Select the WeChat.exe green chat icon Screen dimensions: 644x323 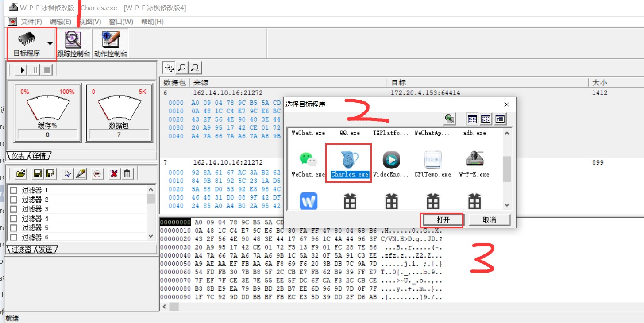click(308, 159)
